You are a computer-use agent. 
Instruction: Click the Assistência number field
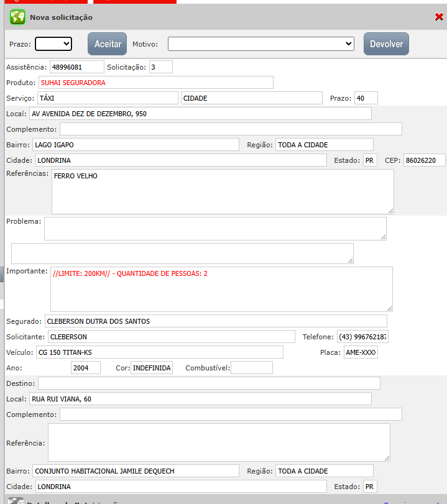(x=77, y=66)
